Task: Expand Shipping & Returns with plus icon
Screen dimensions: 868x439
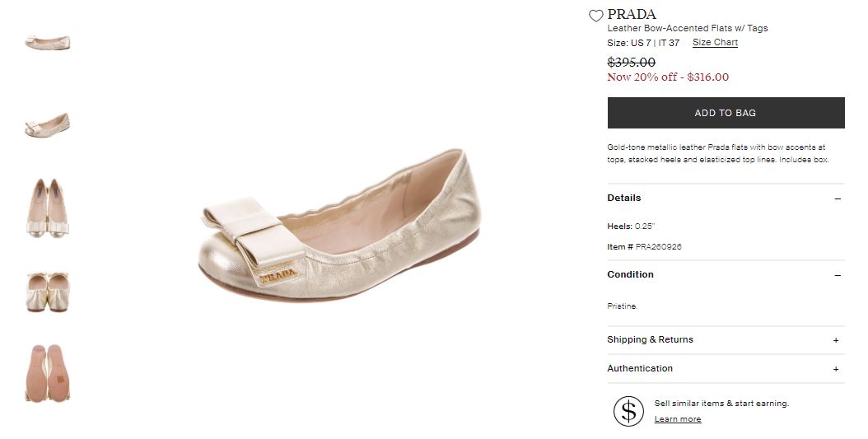Action: point(836,340)
